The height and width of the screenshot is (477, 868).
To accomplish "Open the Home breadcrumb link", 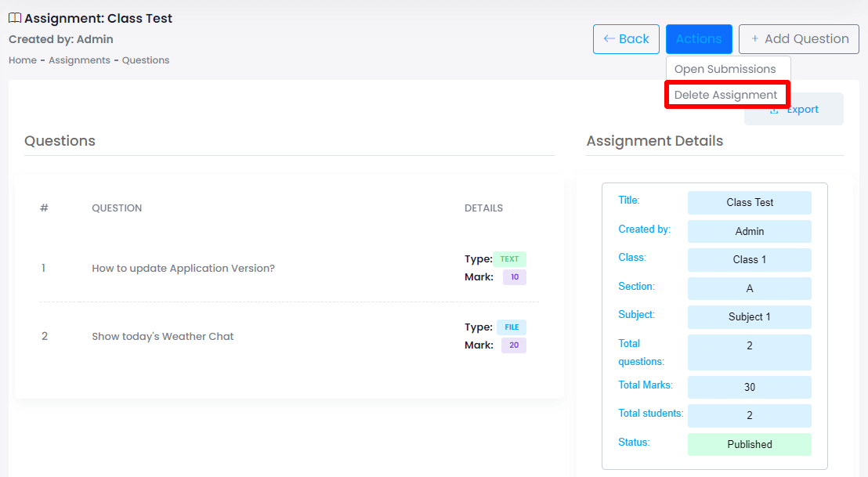I will pos(22,60).
